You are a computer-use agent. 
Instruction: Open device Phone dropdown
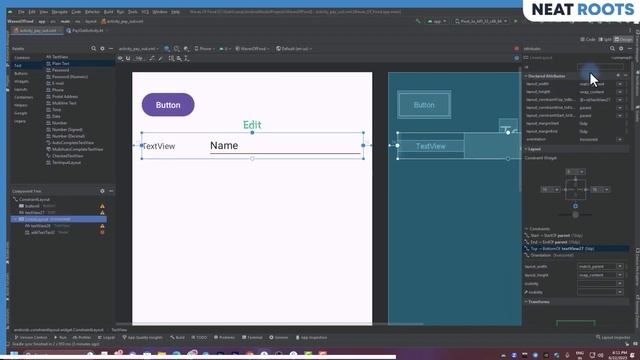click(204, 49)
